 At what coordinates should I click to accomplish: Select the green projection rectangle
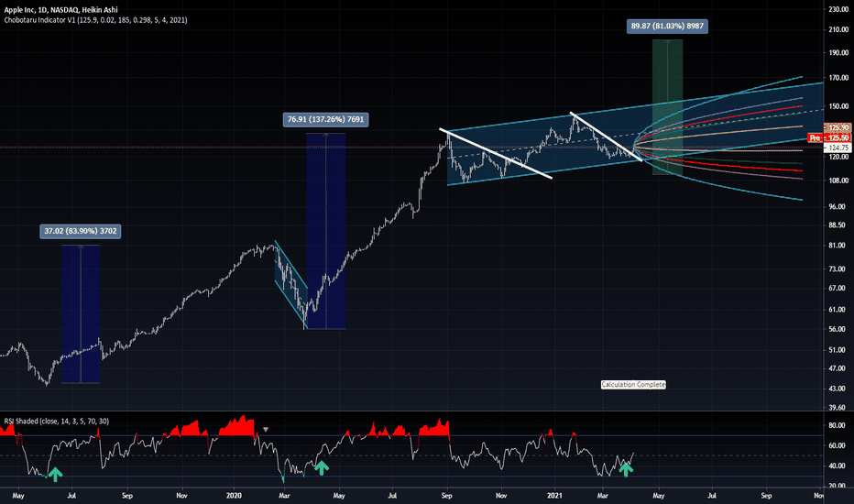click(x=667, y=107)
